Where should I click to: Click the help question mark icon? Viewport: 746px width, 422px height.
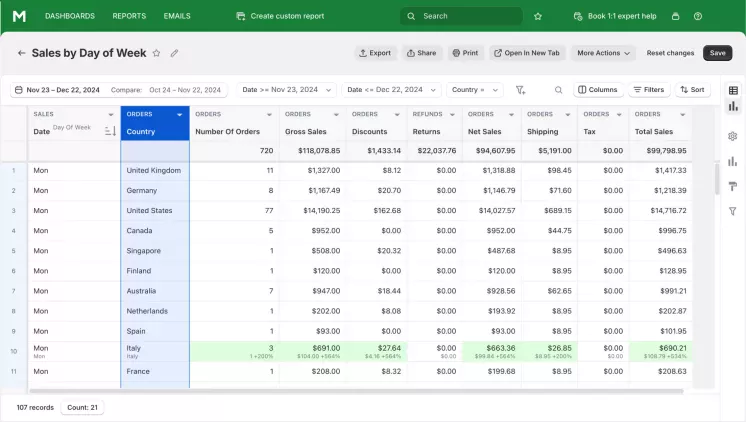click(x=697, y=16)
